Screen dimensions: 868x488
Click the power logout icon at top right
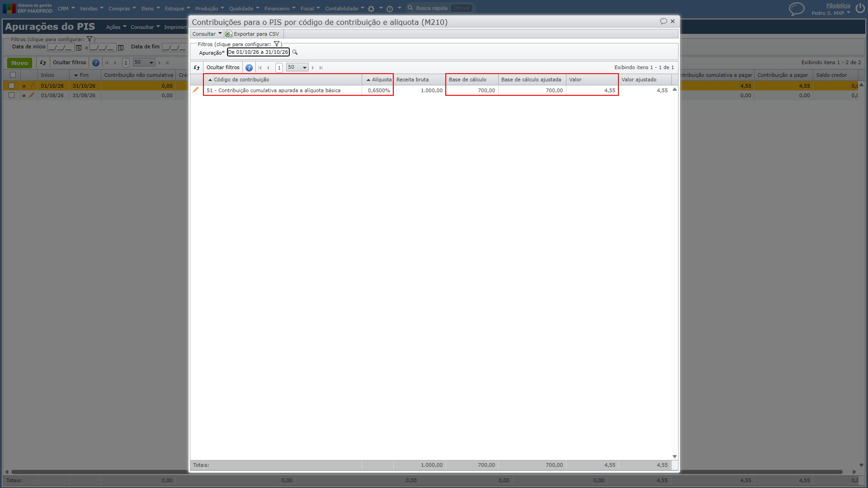pos(860,9)
